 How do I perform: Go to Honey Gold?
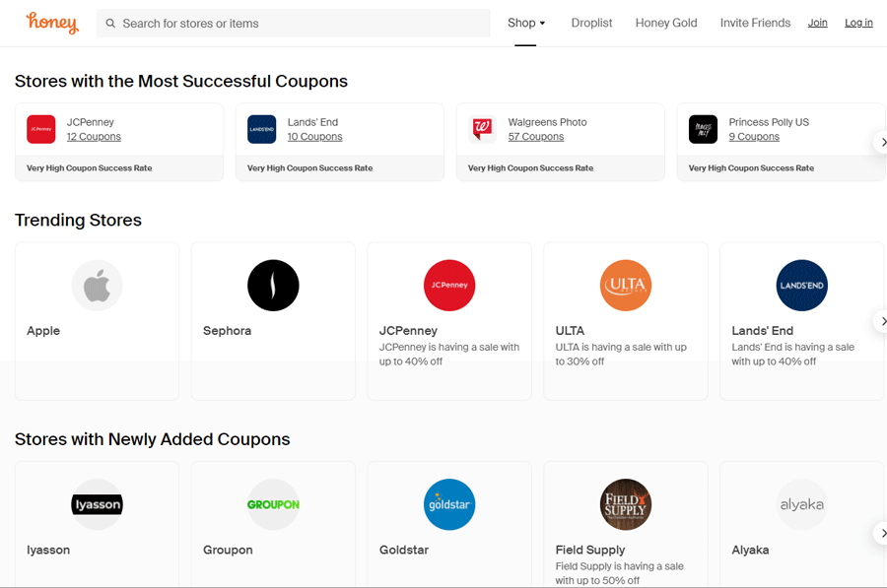coord(666,24)
